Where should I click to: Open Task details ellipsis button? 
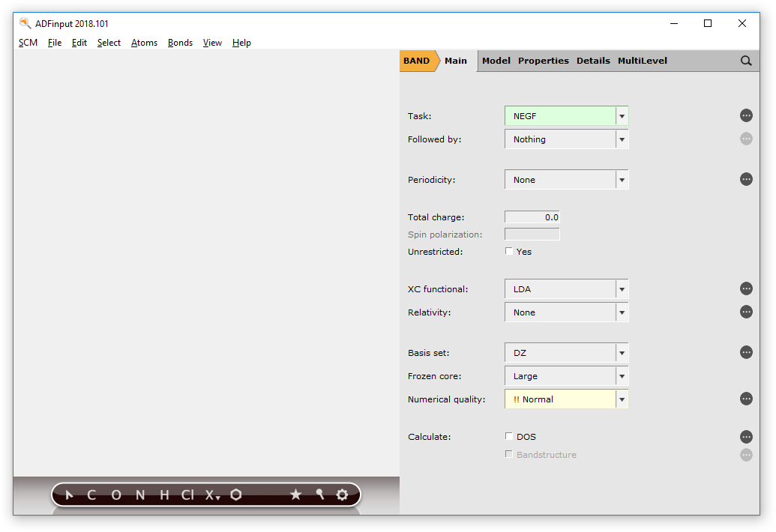pos(746,115)
